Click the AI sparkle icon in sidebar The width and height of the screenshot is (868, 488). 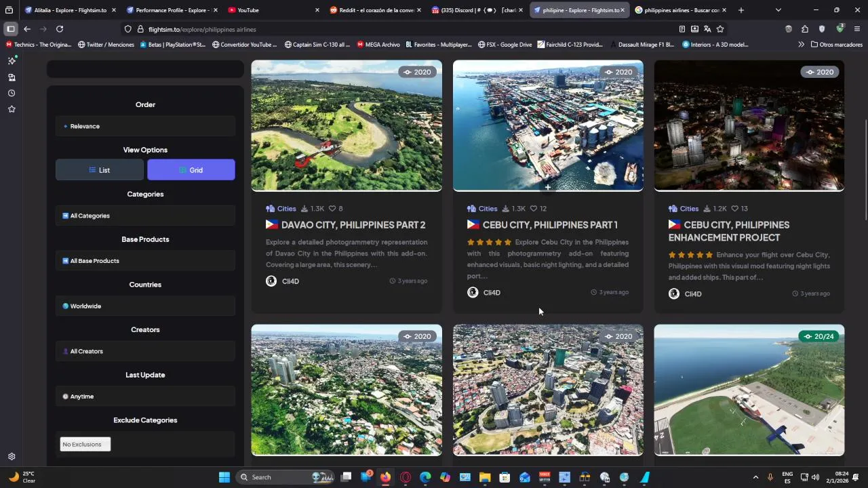(12, 61)
